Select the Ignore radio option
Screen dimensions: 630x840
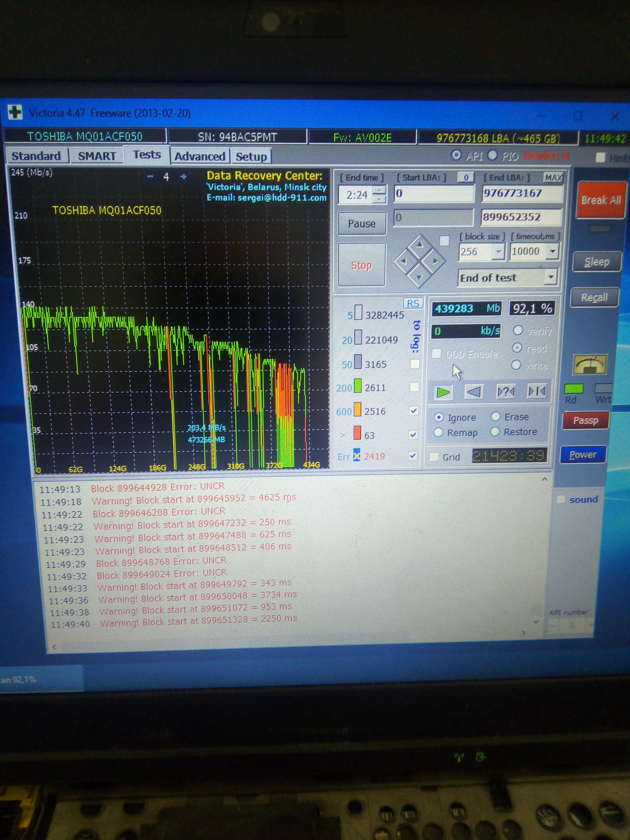click(x=439, y=418)
